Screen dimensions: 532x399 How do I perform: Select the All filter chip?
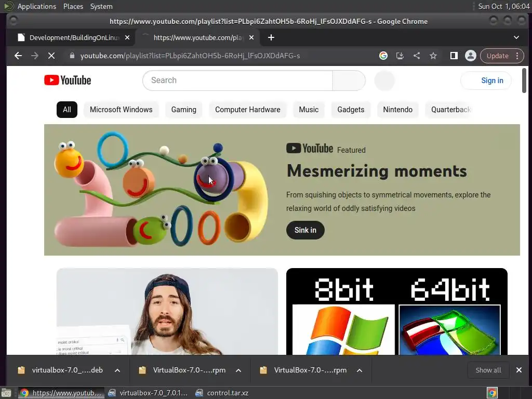67,110
